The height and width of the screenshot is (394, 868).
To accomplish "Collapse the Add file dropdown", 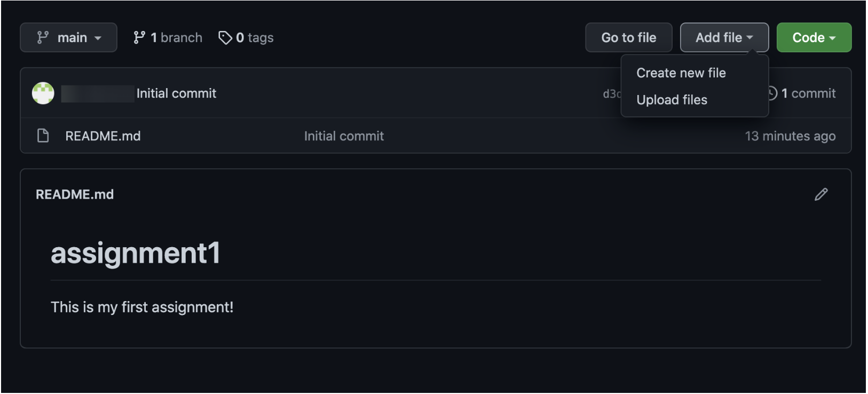I will pyautogui.click(x=724, y=37).
